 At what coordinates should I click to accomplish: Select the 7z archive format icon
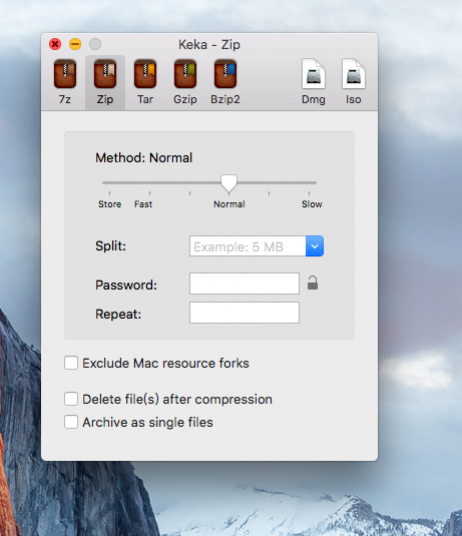coord(65,74)
